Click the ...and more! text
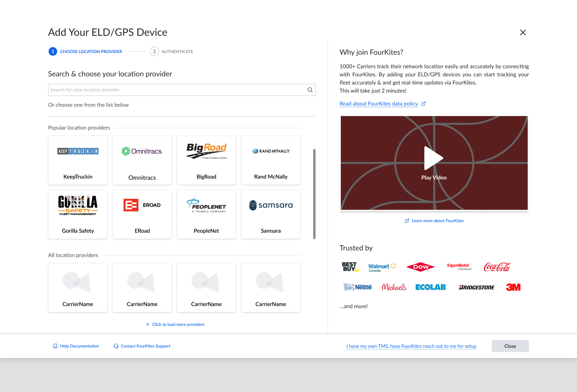This screenshot has width=577, height=392. 354,306
